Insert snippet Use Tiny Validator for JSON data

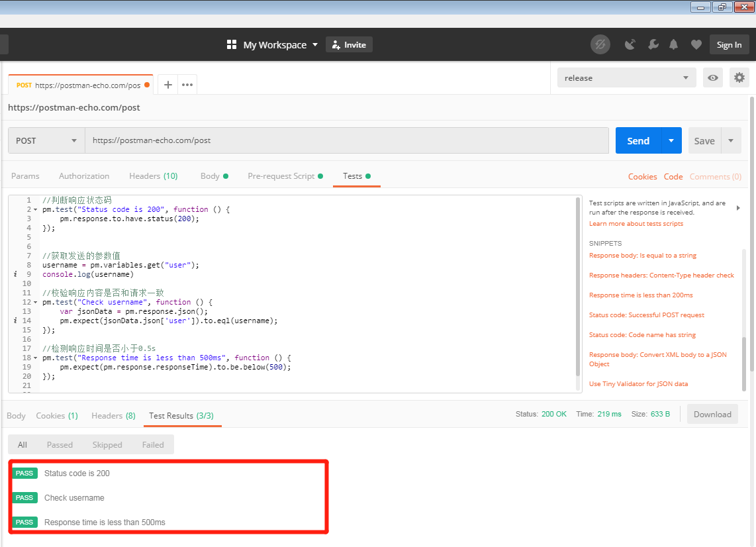point(638,383)
